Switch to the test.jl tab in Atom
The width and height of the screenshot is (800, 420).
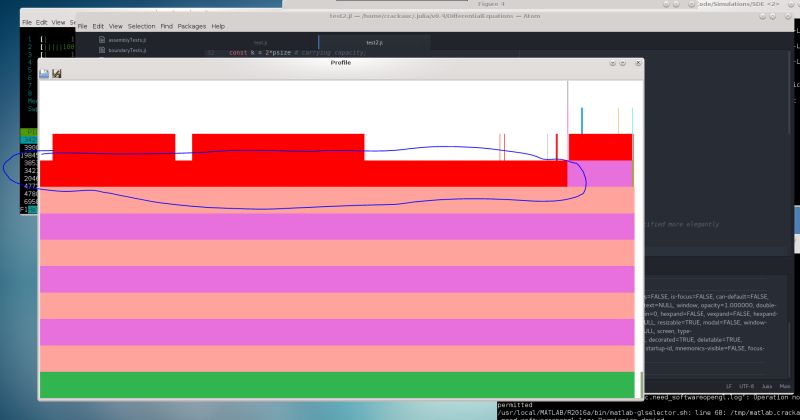261,43
